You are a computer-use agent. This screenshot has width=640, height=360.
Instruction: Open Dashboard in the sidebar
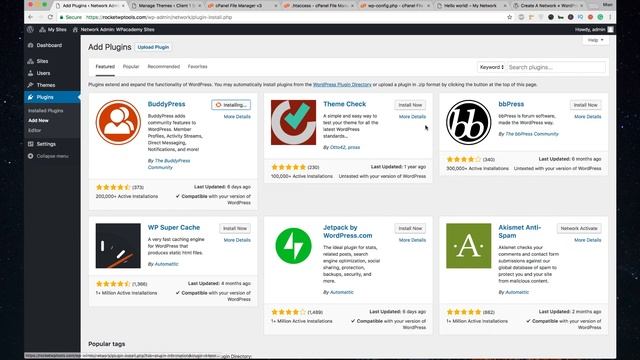(49, 45)
